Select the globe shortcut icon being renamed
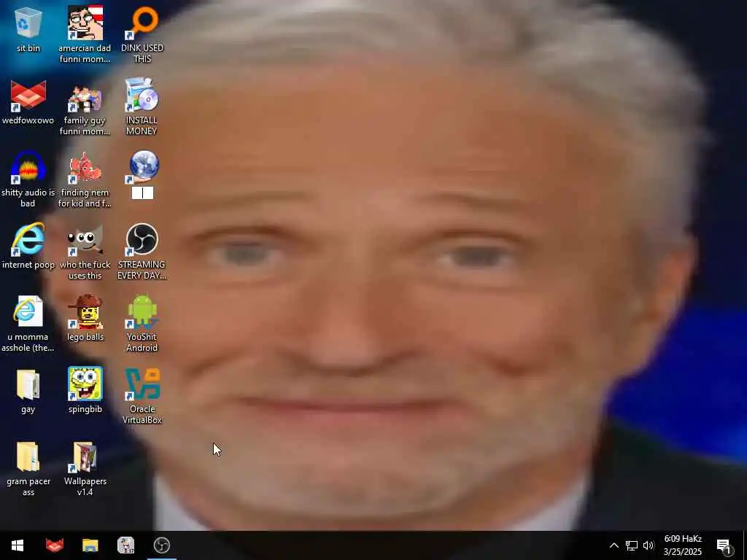Screen dimensions: 747x560 pyautogui.click(x=142, y=168)
